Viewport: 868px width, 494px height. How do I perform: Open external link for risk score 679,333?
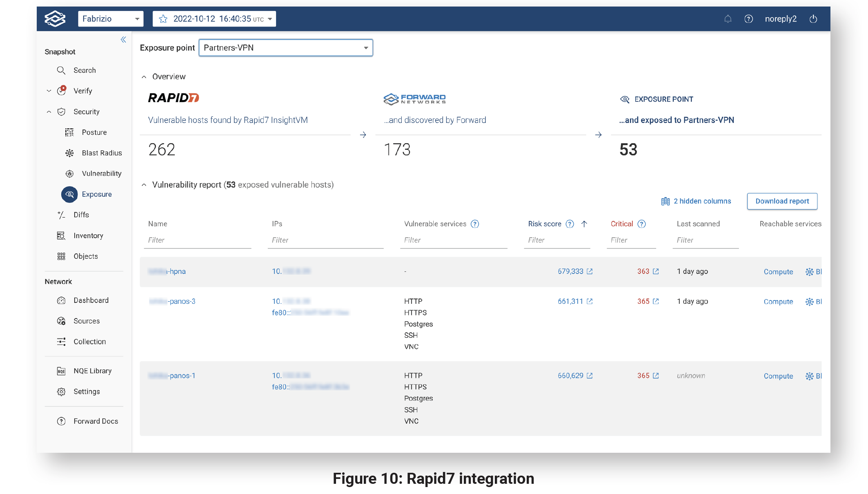click(590, 271)
